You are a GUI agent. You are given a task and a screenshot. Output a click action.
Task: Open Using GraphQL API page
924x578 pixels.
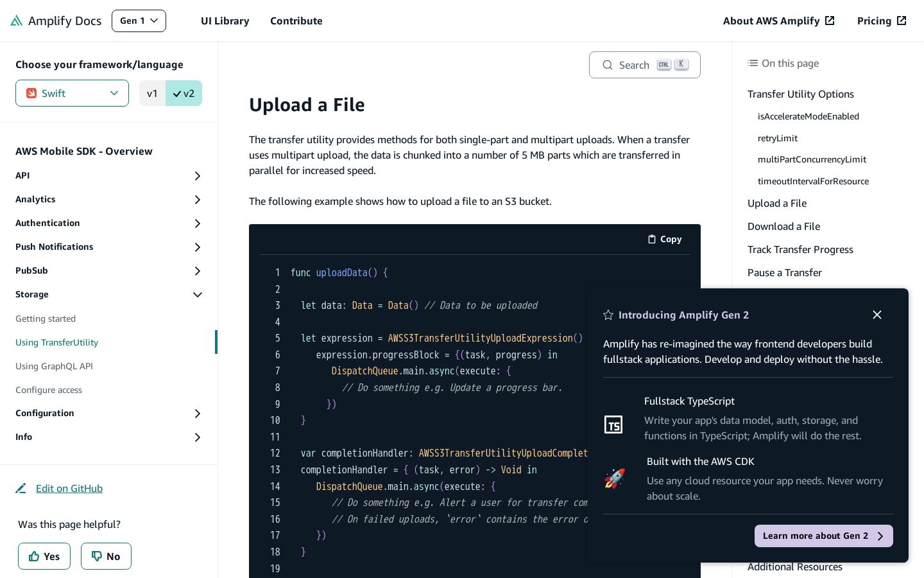[x=54, y=366]
